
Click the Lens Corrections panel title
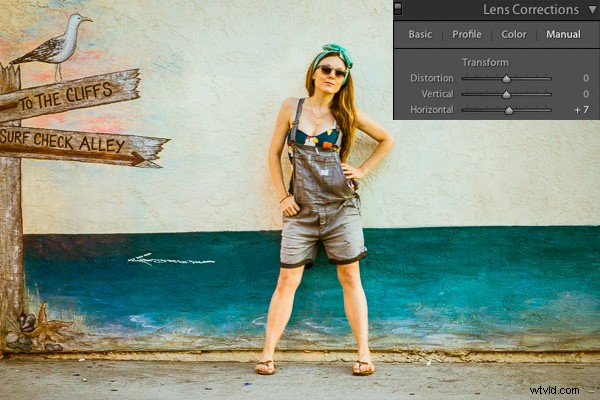click(x=530, y=10)
